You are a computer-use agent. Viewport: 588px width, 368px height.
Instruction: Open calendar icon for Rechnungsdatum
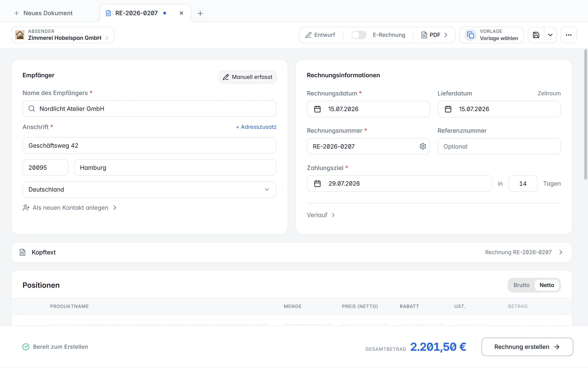click(317, 109)
